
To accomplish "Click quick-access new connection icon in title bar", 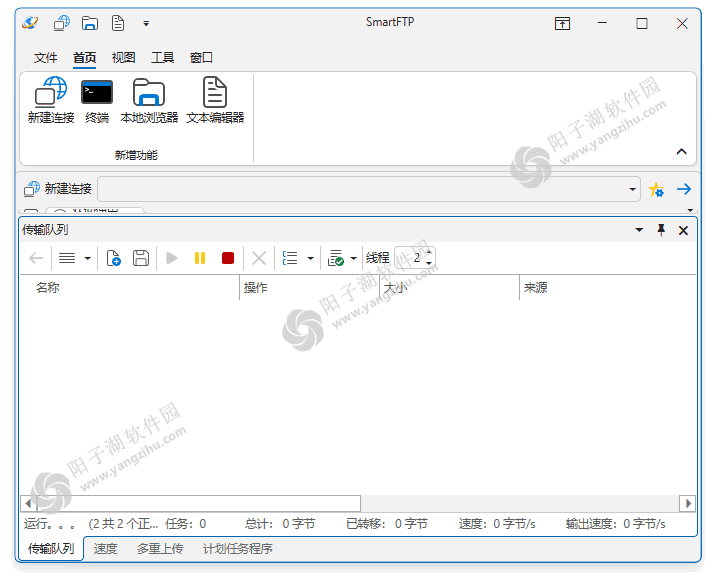I will (x=62, y=23).
